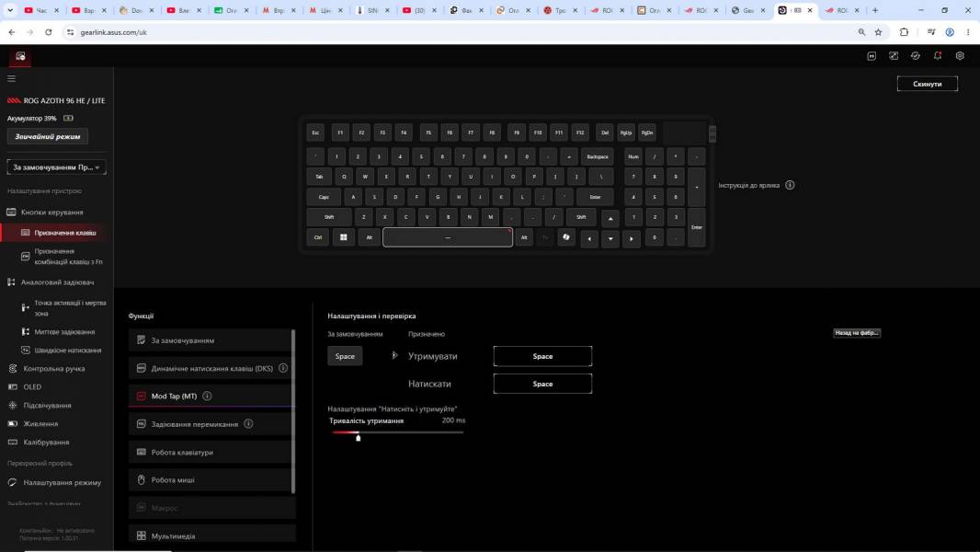Select the right arrow key on virtual keyboard
The image size is (980, 552).
click(632, 238)
